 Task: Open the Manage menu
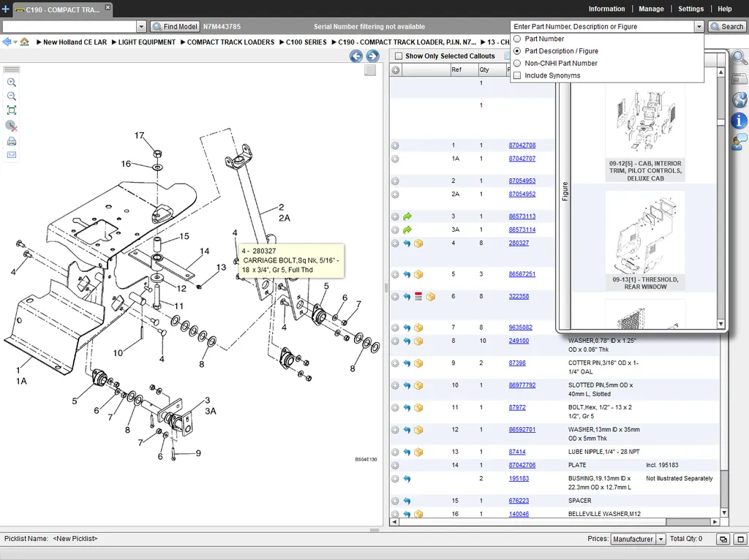(651, 9)
